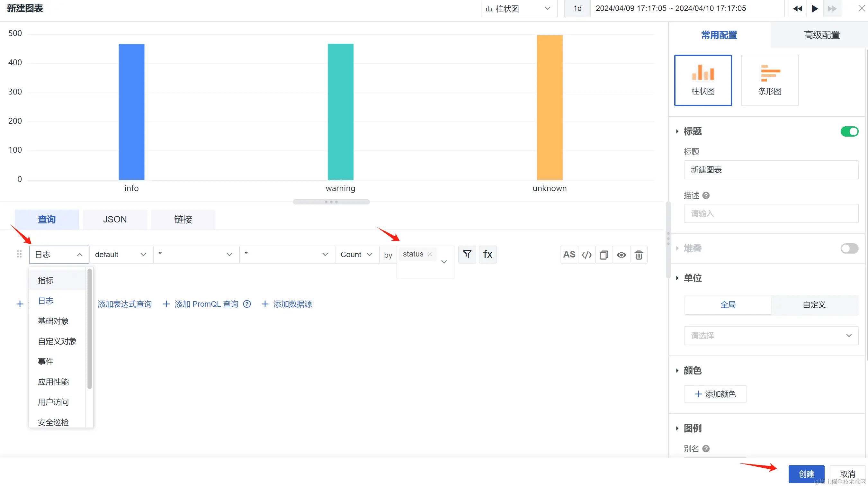Image resolution: width=868 pixels, height=487 pixels.
Task: Open the 柱状图 chart type dropdown
Action: (x=519, y=9)
